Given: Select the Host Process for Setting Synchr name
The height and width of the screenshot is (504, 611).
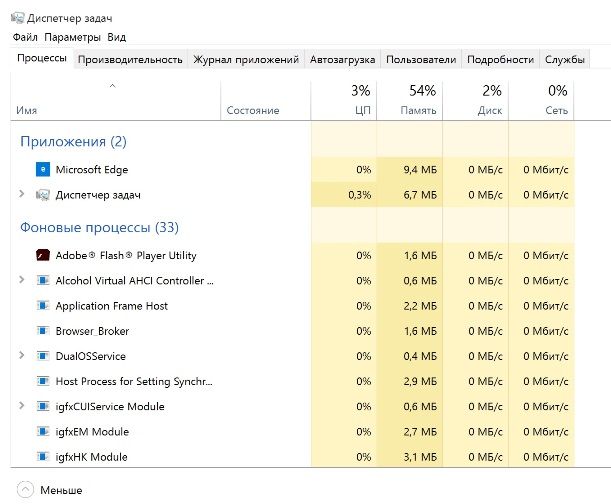Looking at the screenshot, I should 134,381.
